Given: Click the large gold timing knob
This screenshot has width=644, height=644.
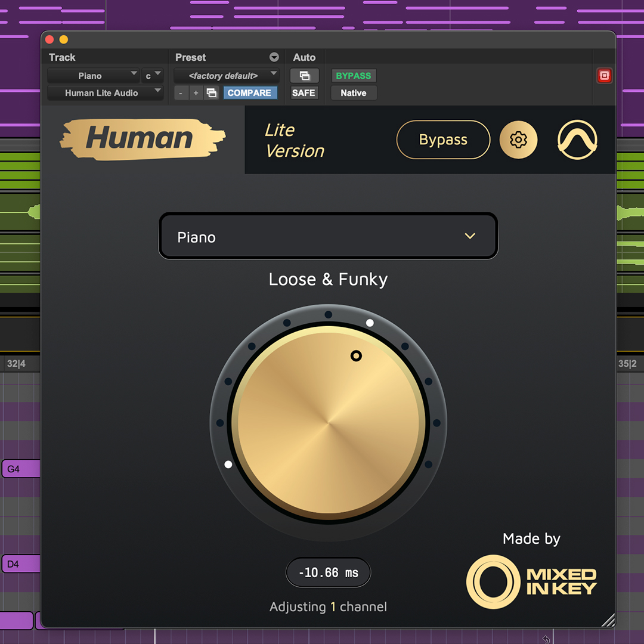Looking at the screenshot, I should pos(328,422).
